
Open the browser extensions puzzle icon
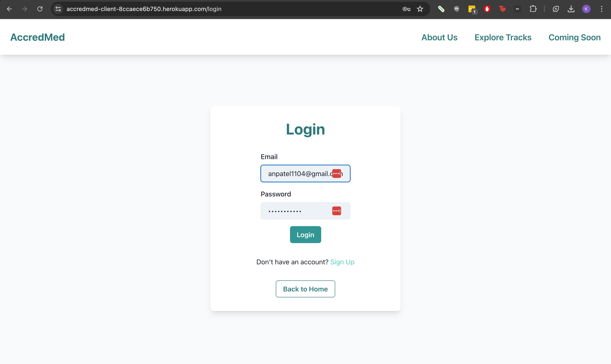tap(533, 9)
